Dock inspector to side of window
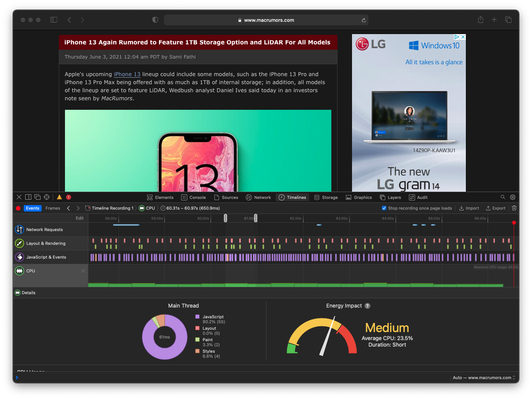This screenshot has width=532, height=399. (28, 197)
